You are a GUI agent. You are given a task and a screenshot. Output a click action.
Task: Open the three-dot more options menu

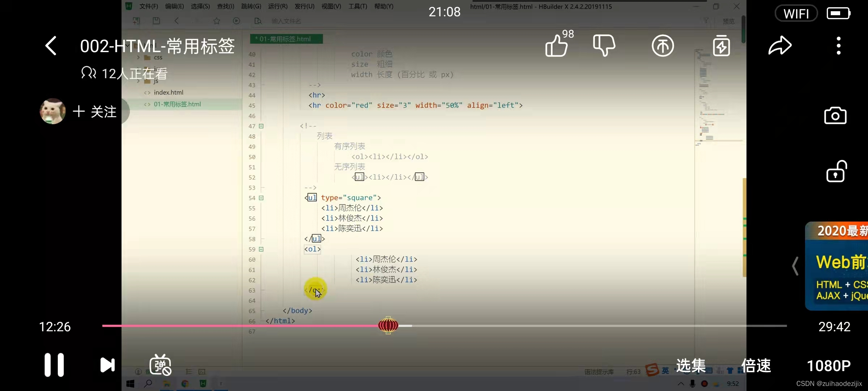coord(838,46)
